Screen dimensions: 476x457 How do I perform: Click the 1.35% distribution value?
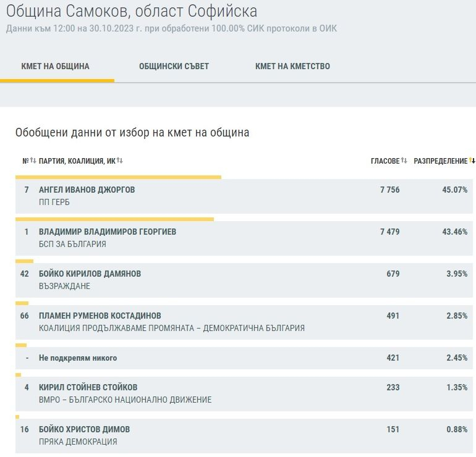457,388
